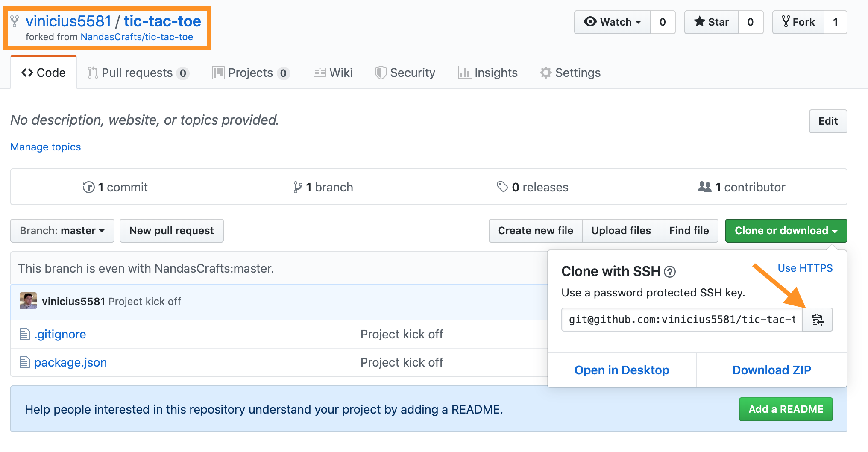868x452 pixels.
Task: Open the Wiki tab
Action: coord(333,73)
